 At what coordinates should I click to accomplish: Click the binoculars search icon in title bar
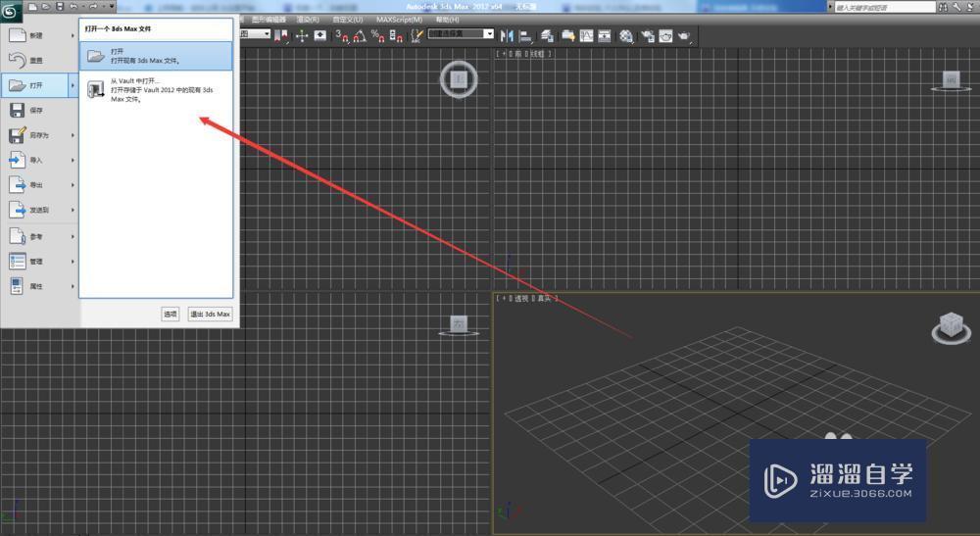(x=943, y=7)
